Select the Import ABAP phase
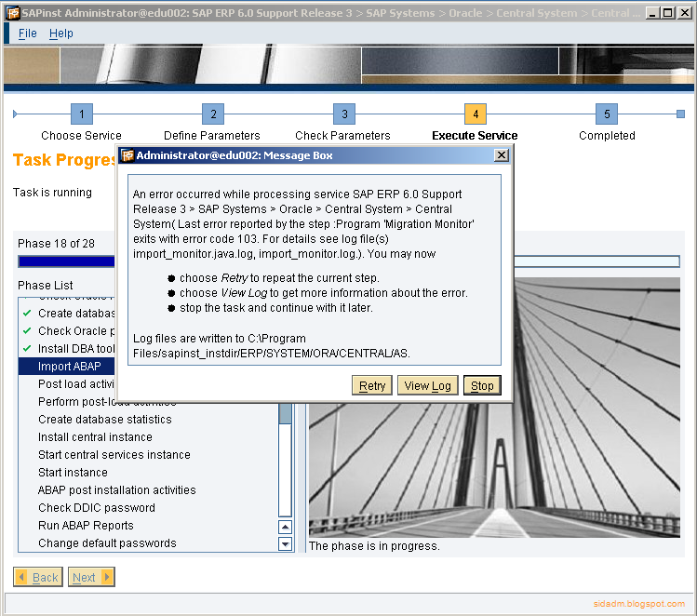The image size is (697, 616). coord(67,367)
